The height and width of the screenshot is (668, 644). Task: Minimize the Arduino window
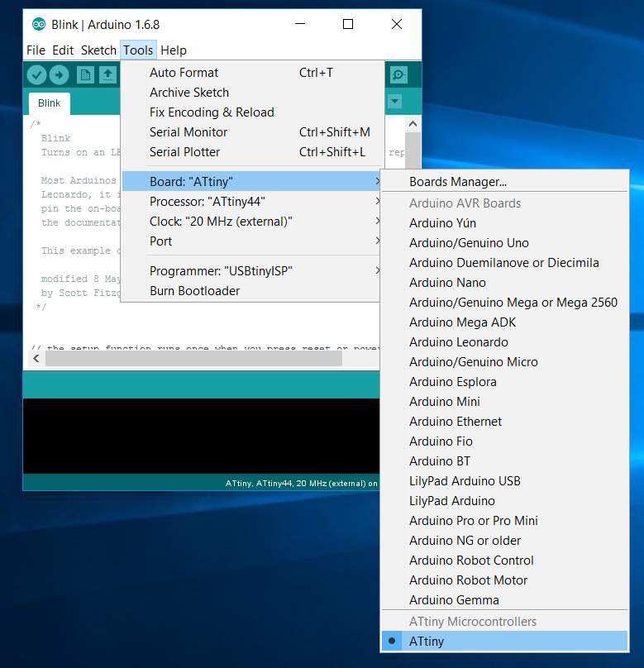click(300, 24)
